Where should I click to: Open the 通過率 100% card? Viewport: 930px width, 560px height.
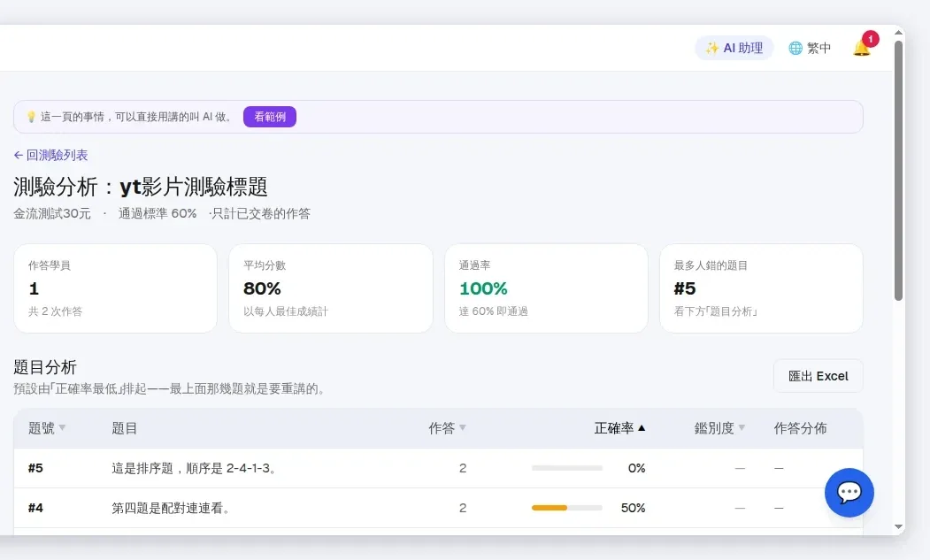pyautogui.click(x=546, y=288)
